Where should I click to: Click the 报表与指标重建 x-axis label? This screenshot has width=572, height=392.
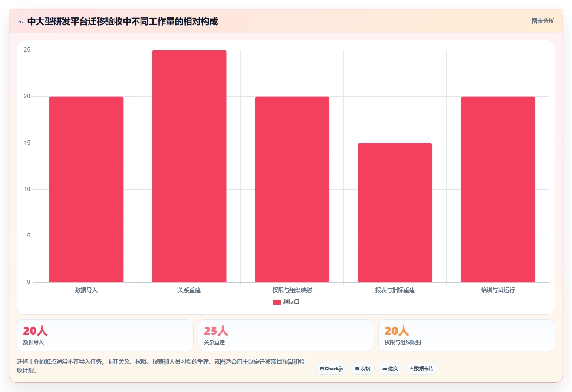click(395, 290)
